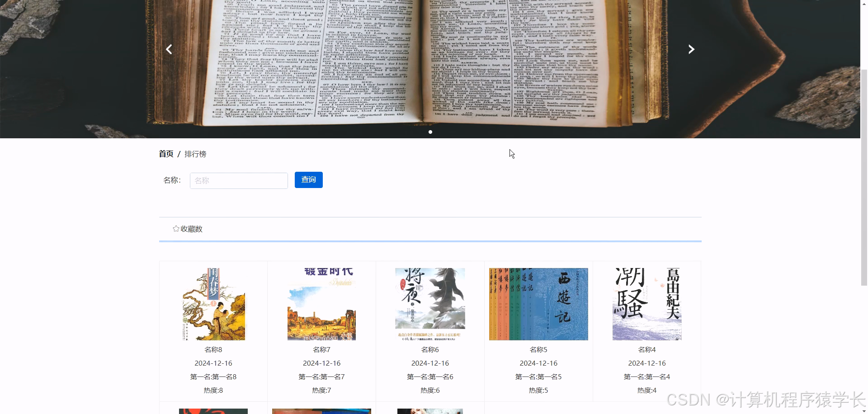Image resolution: width=868 pixels, height=414 pixels.
Task: Click the 热度:5 label under 名称5
Action: pos(538,390)
